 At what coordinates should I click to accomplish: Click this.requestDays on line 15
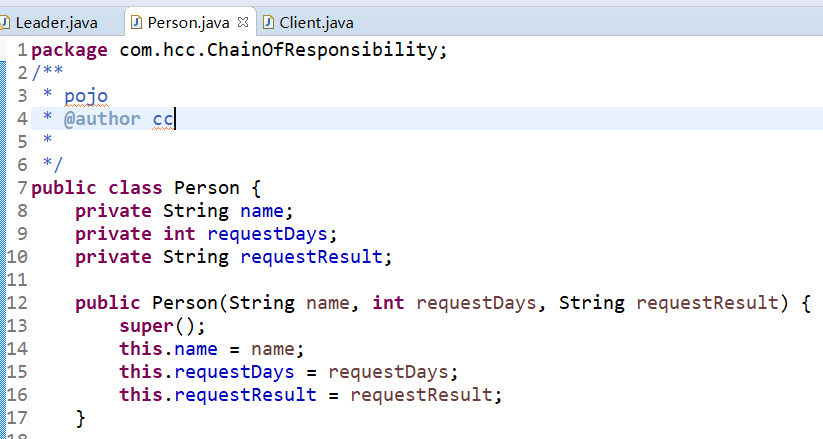pyautogui.click(x=207, y=372)
